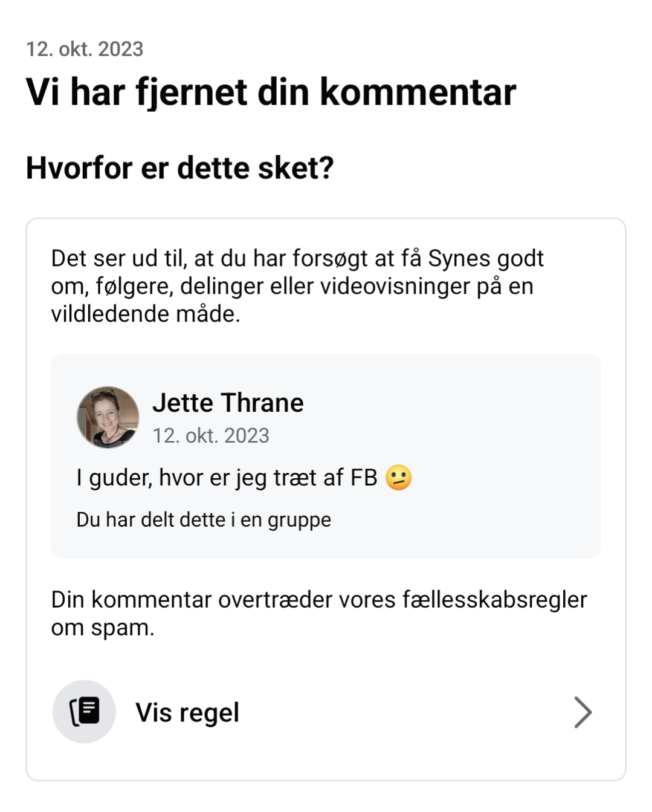652x812 pixels.
Task: Click the unamused face emoji in comment
Action: pyautogui.click(x=399, y=478)
